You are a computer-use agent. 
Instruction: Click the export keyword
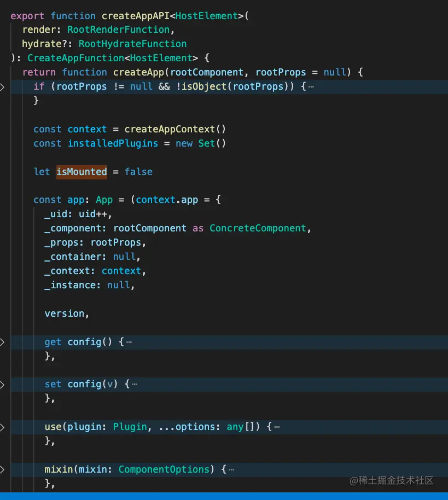point(27,16)
